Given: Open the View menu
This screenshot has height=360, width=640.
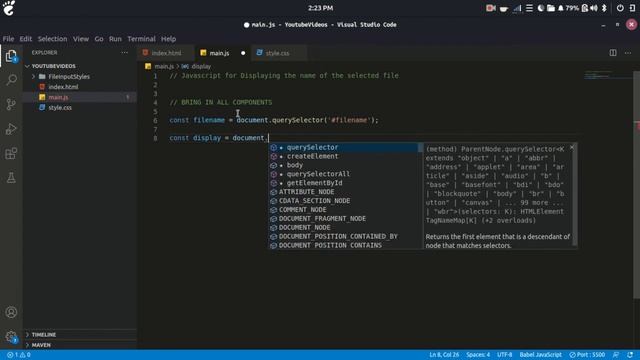Looking at the screenshot, I should coord(81,39).
